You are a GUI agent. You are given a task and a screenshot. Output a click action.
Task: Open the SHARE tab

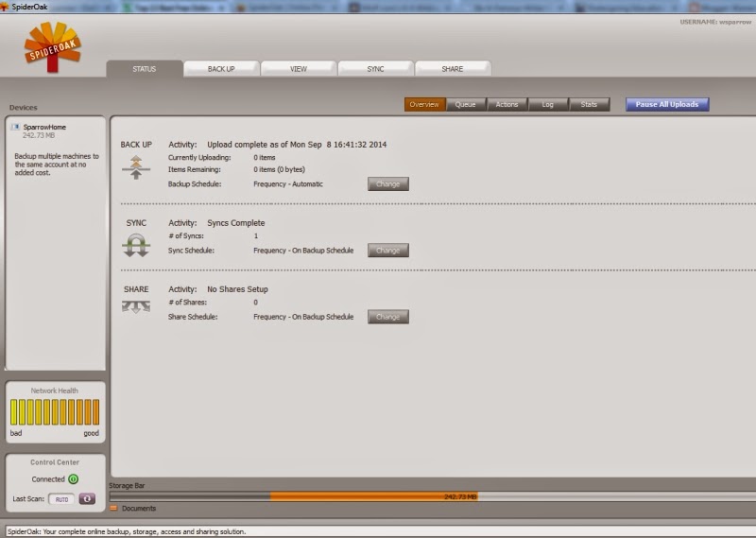[x=453, y=69]
